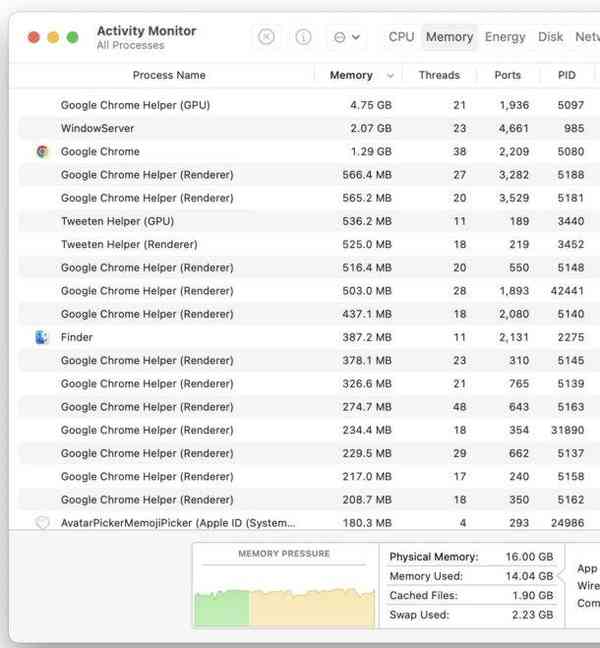Select Chrome Helper (Renderer) using 566.4 MB
Image resolution: width=600 pixels, height=648 pixels.
click(x=309, y=175)
